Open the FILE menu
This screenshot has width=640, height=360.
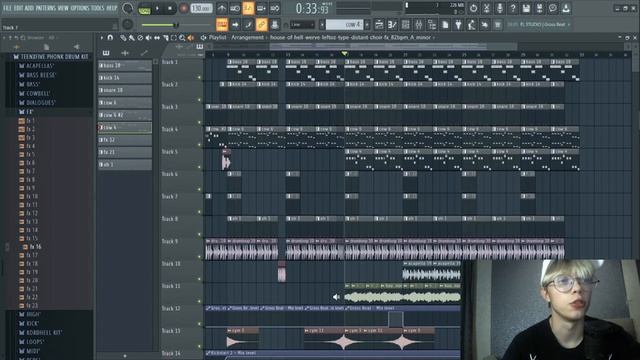pyautogui.click(x=7, y=8)
